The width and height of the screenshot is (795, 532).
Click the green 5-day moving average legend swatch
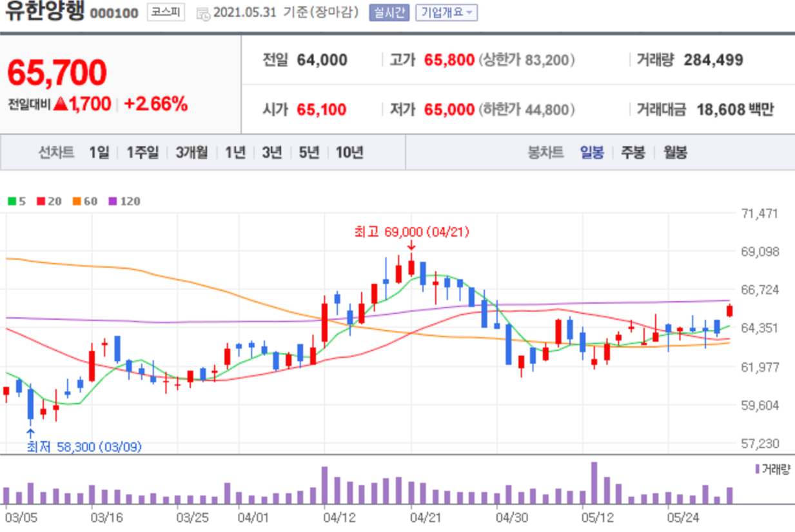pos(12,201)
